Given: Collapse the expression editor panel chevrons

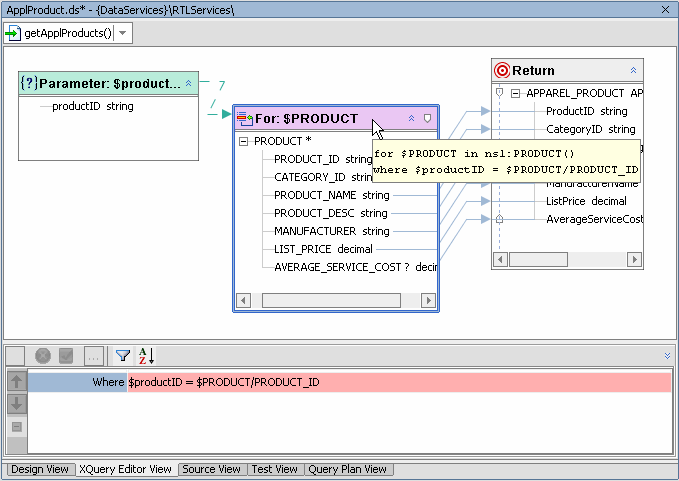Looking at the screenshot, I should pos(667,355).
